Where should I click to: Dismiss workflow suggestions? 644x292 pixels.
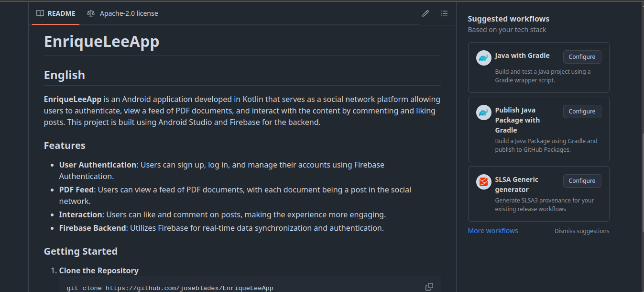point(582,231)
